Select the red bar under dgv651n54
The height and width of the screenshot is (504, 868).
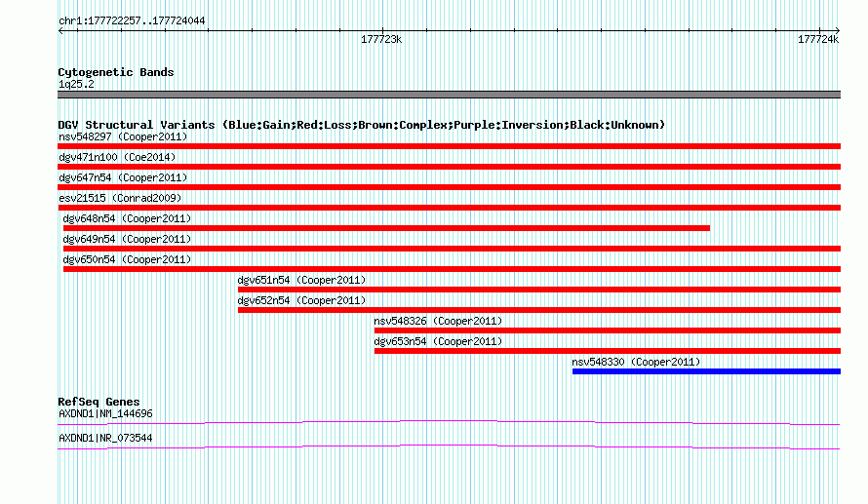click(539, 290)
